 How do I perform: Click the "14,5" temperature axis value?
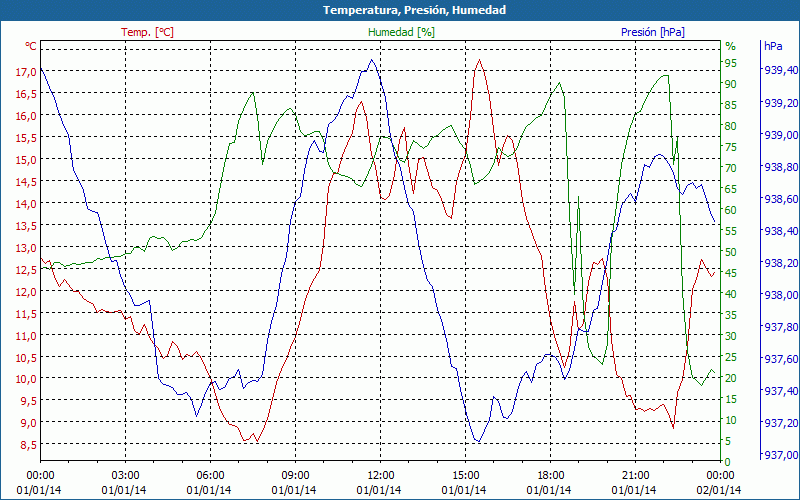point(26,182)
